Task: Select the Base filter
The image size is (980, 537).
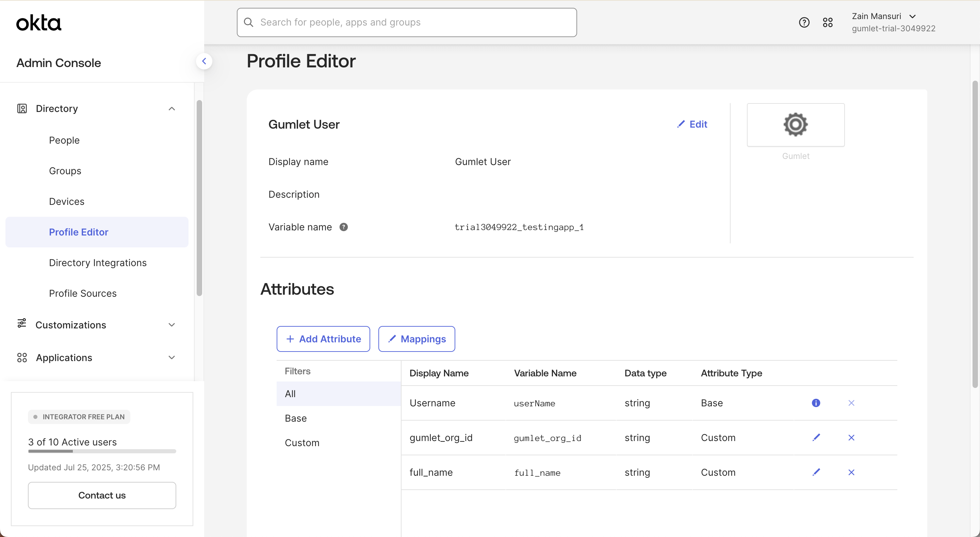Action: [x=339, y=418]
